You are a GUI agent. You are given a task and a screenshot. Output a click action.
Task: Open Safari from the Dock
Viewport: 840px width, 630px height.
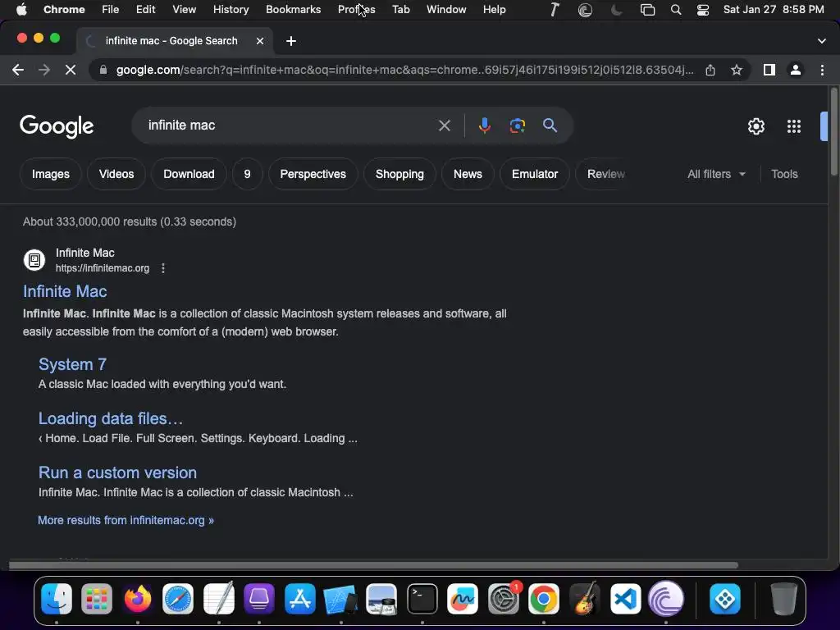click(178, 598)
